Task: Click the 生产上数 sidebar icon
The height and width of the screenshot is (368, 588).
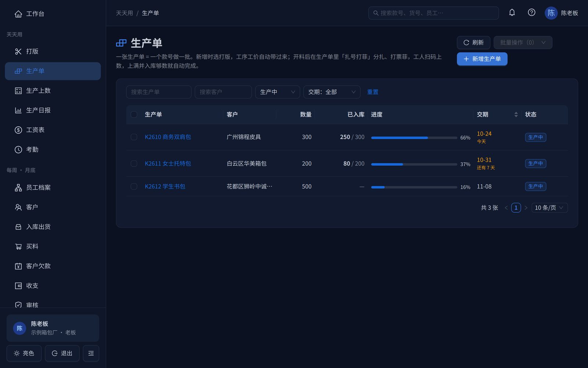Action: [x=18, y=91]
